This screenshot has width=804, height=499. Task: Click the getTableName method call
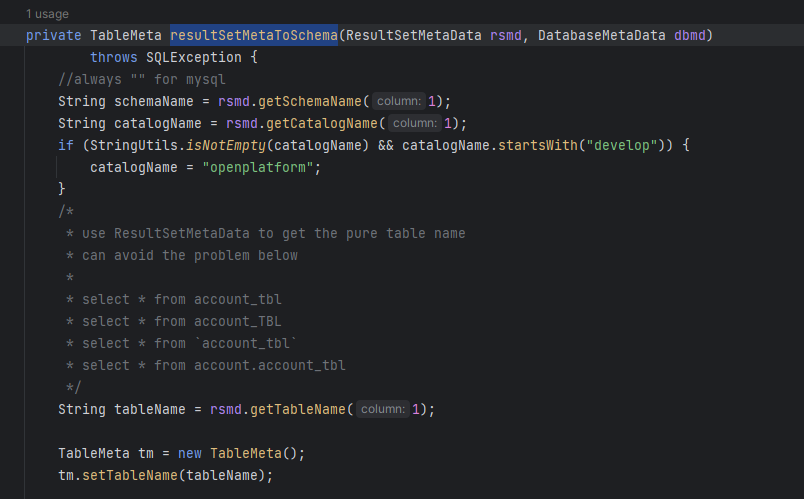click(302, 409)
